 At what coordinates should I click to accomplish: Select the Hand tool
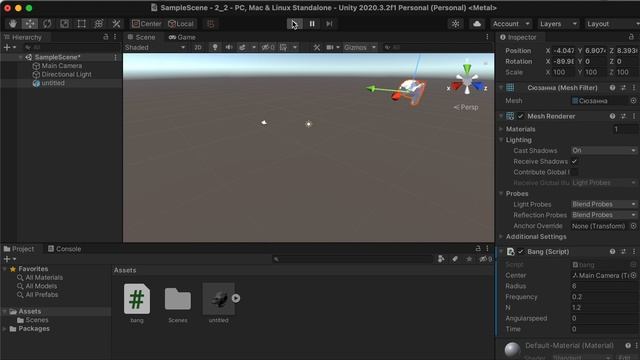(x=13, y=24)
